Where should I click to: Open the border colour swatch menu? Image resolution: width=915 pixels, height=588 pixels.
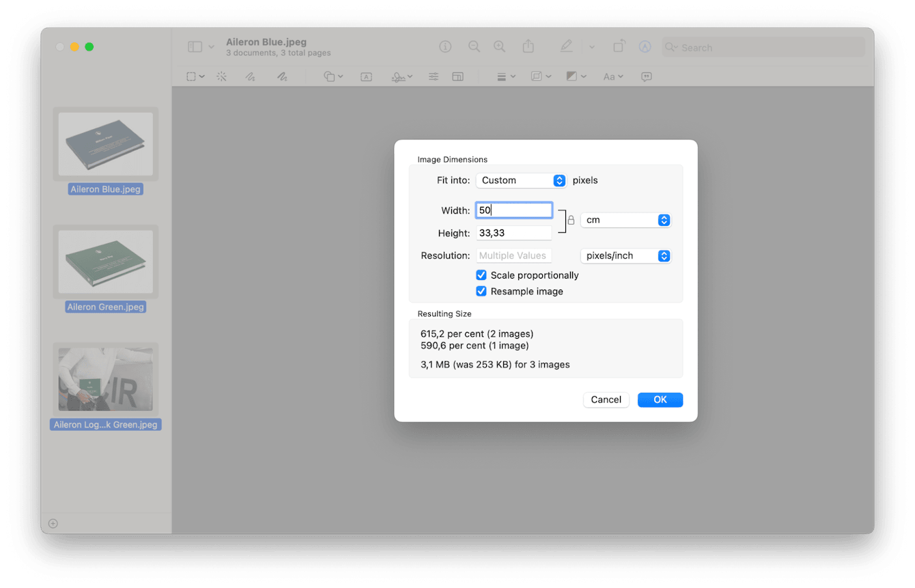pyautogui.click(x=577, y=77)
